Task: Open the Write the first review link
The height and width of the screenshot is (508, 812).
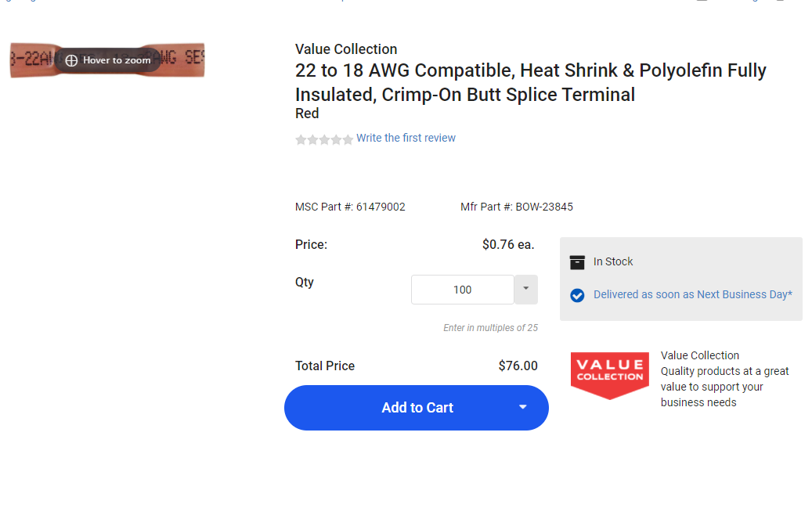Action: (406, 138)
